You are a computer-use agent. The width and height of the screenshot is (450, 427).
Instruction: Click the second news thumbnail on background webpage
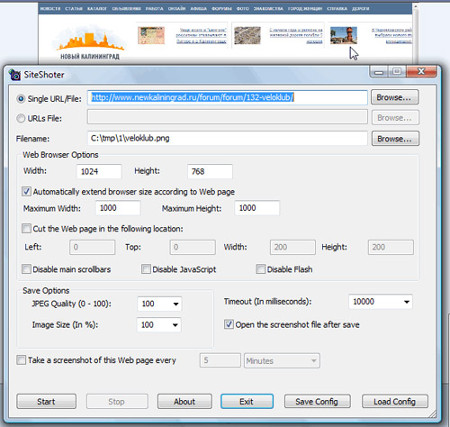tap(247, 36)
